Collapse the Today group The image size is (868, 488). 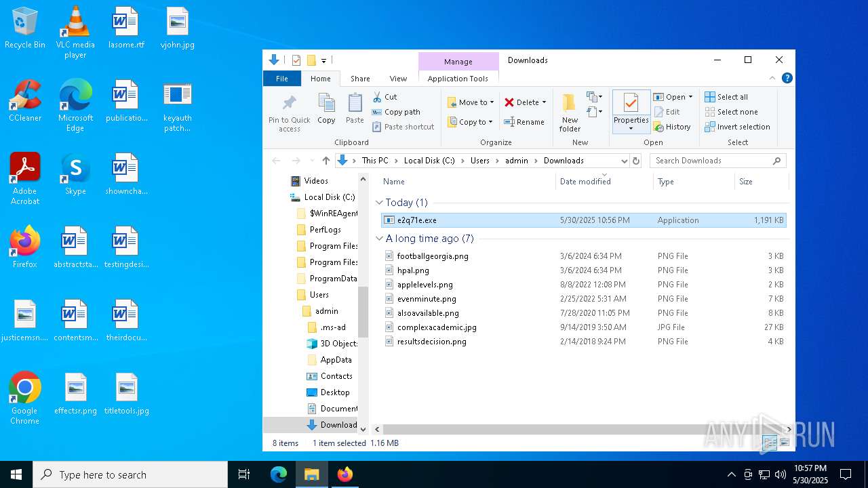pyautogui.click(x=379, y=203)
